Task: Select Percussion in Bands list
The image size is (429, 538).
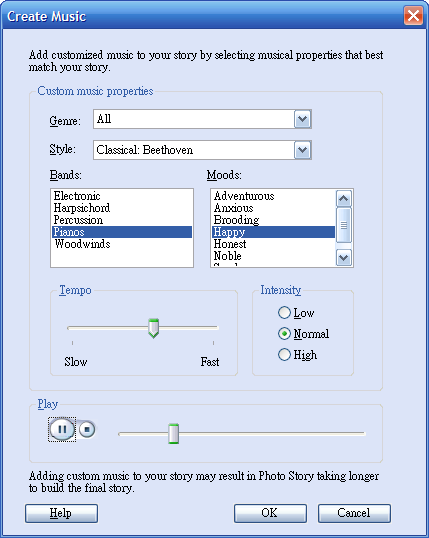Action: coord(122,220)
